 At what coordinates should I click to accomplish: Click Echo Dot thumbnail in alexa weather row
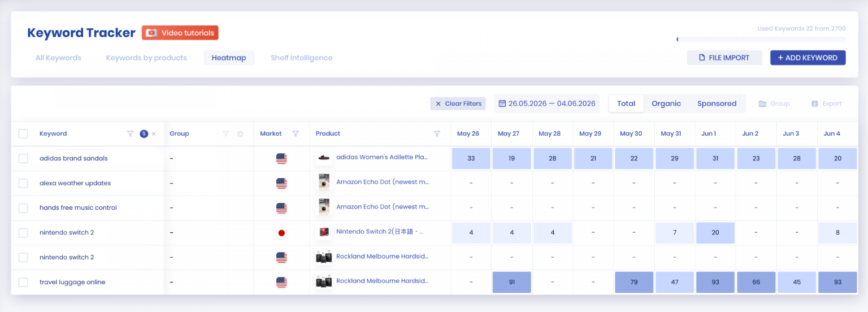(324, 183)
